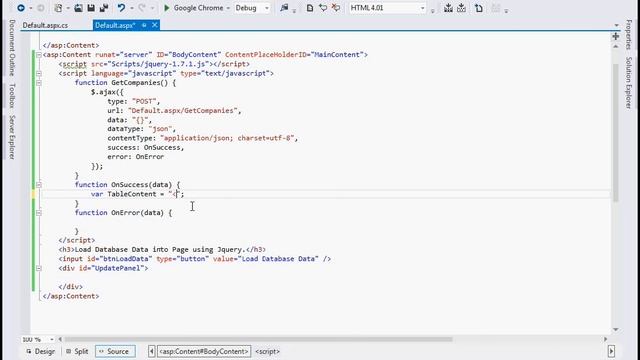640x360 pixels.
Task: Collapse the asp:Content BodyContent region
Action: [38, 55]
